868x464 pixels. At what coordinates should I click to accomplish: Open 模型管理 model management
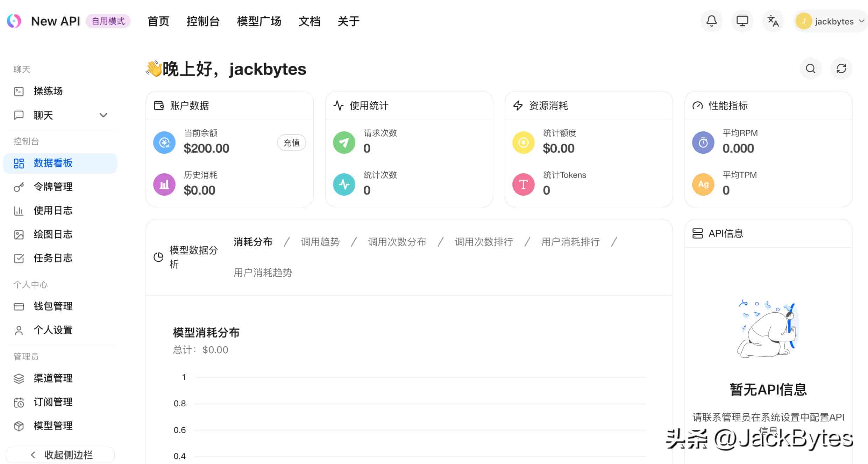(x=60, y=426)
